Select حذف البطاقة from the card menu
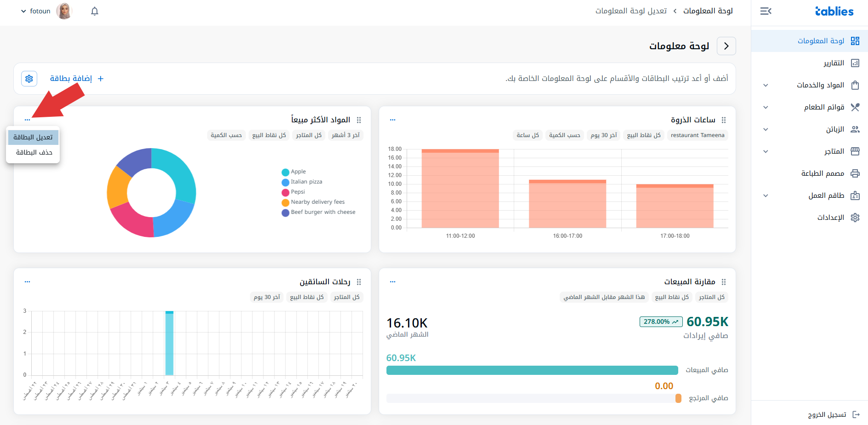 click(33, 152)
